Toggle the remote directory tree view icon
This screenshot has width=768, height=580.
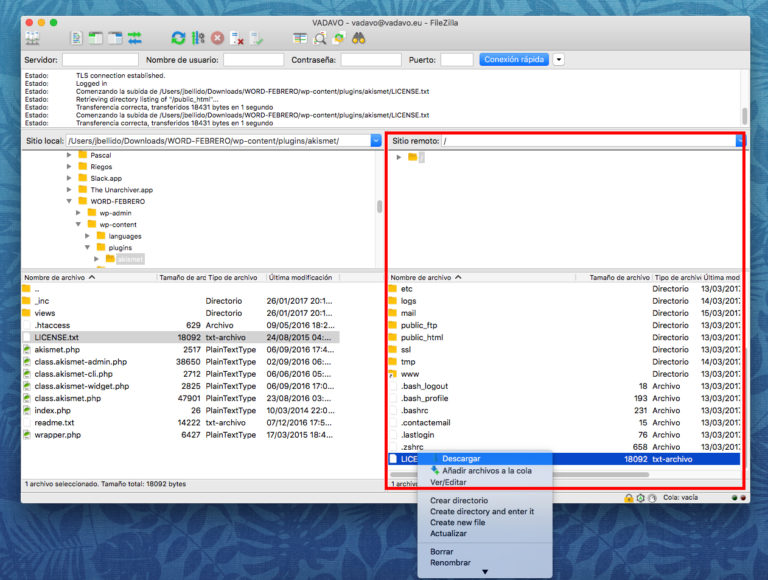click(115, 38)
